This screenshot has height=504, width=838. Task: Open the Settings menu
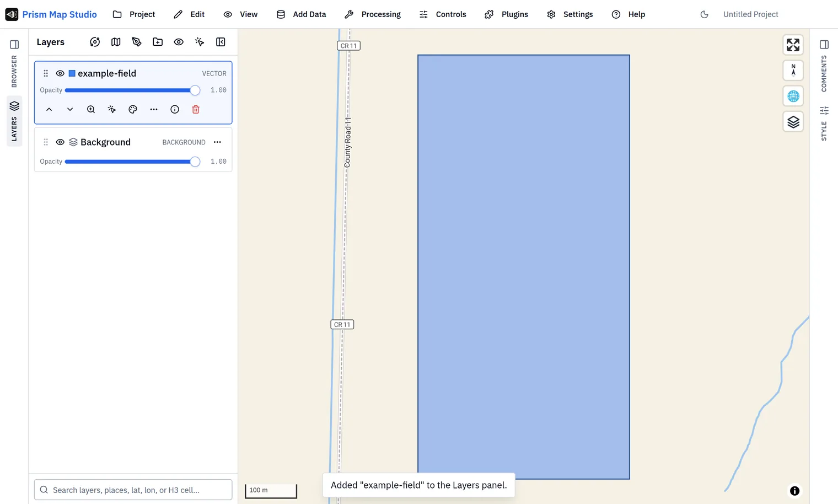click(570, 14)
